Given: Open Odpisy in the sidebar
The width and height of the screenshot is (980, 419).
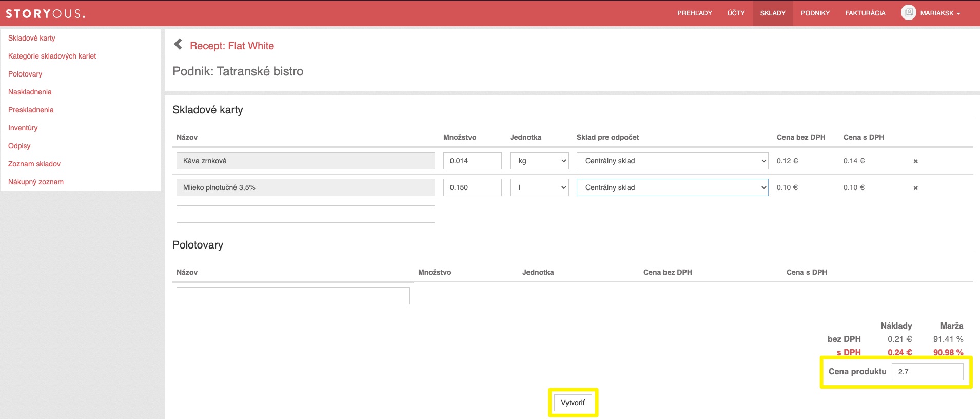Looking at the screenshot, I should click(x=19, y=146).
